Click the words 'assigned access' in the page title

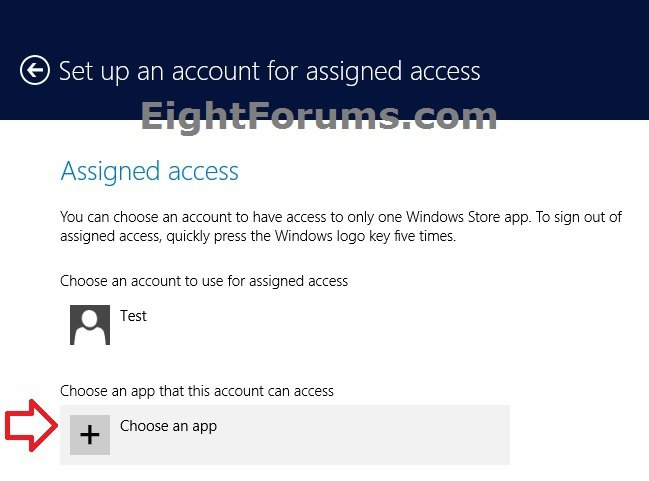[x=403, y=72]
